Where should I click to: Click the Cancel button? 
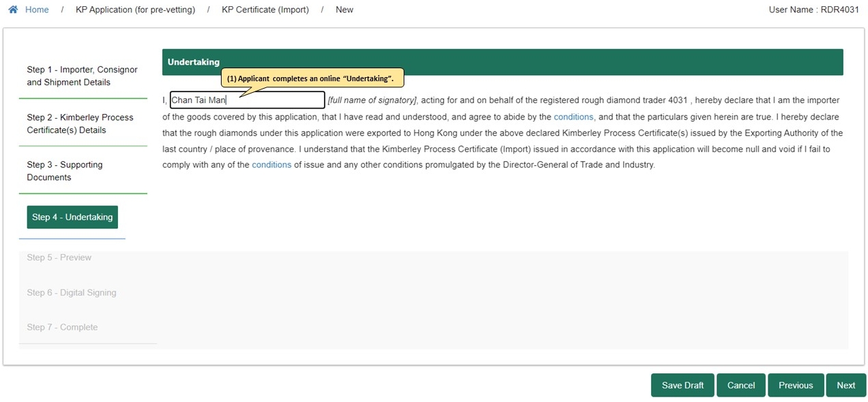741,385
